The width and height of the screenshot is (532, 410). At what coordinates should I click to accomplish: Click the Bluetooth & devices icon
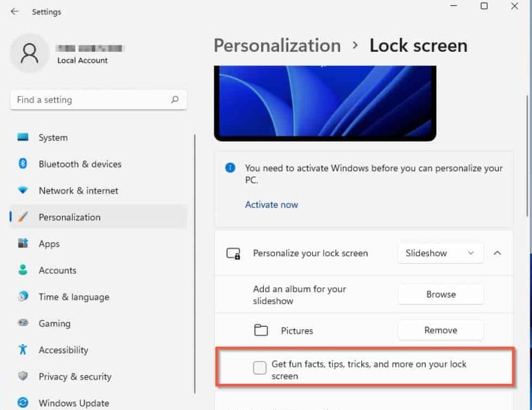point(23,164)
